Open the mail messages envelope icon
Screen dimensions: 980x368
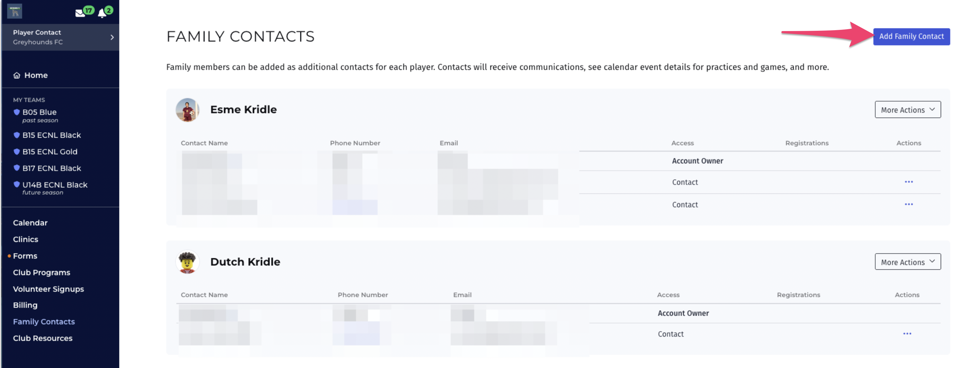80,13
